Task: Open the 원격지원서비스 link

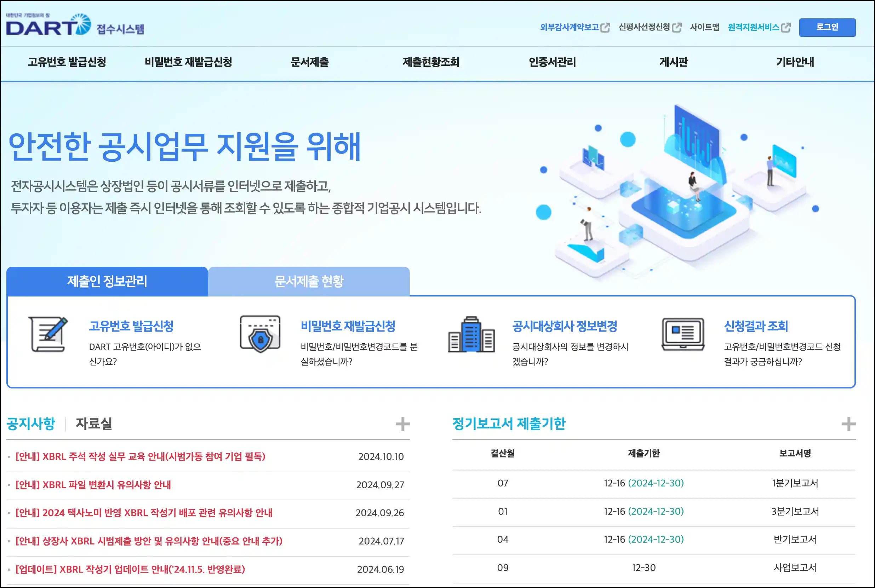Action: (x=754, y=27)
